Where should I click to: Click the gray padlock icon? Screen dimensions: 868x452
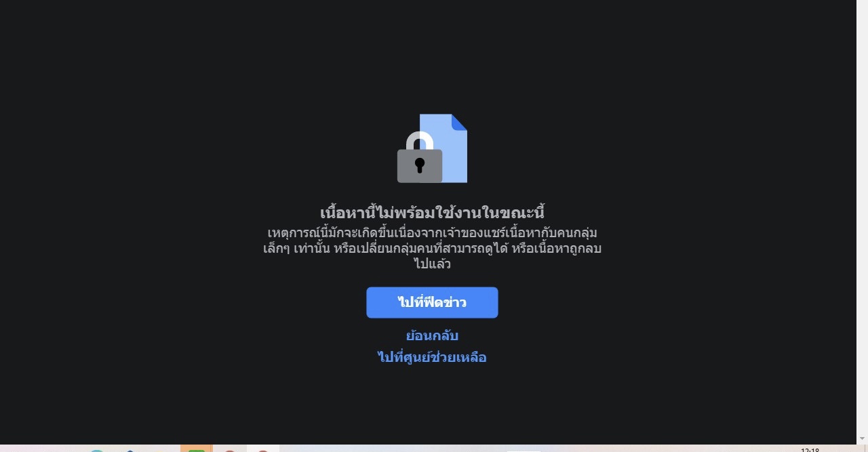(x=420, y=157)
